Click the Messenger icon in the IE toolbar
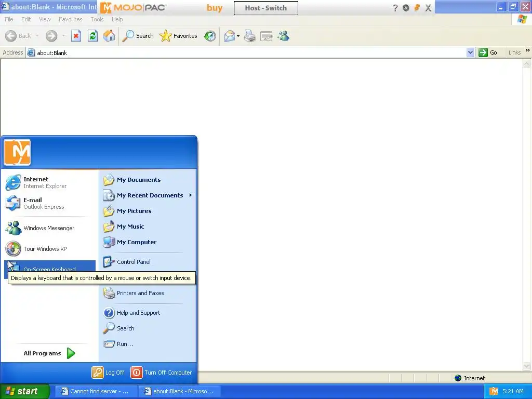Viewport: 532px width, 399px height. [x=283, y=36]
